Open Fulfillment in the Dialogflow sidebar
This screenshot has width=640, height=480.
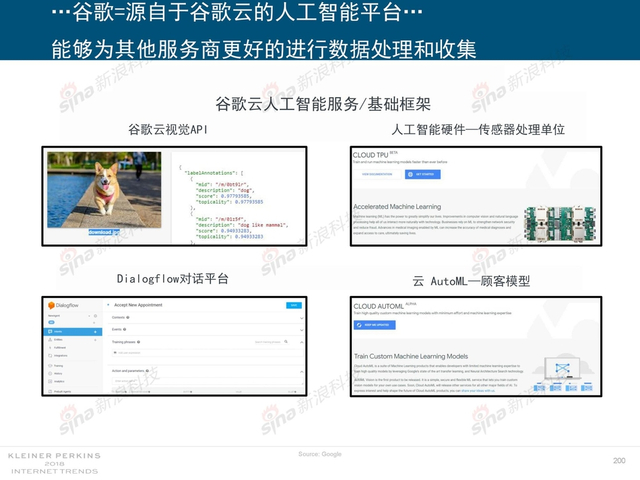pos(60,348)
